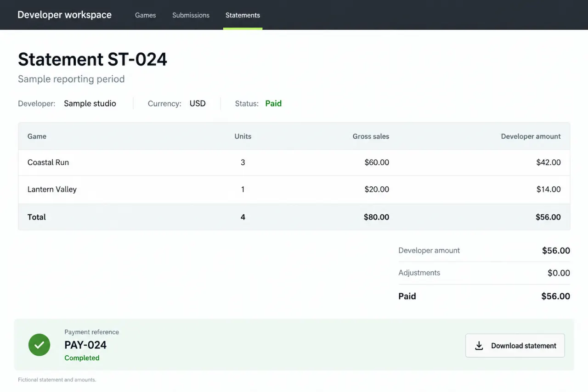The height and width of the screenshot is (392, 588).
Task: Click the Sample reporting period subtitle
Action: (x=71, y=79)
